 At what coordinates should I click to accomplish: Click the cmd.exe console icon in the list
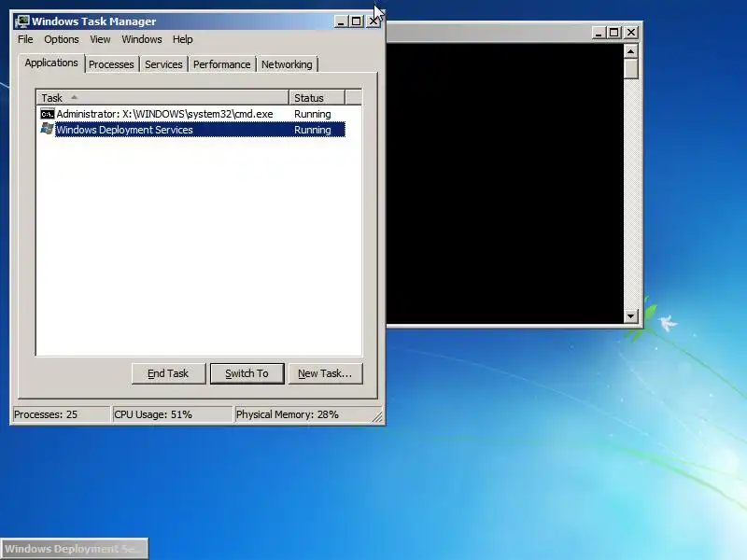pyautogui.click(x=48, y=114)
